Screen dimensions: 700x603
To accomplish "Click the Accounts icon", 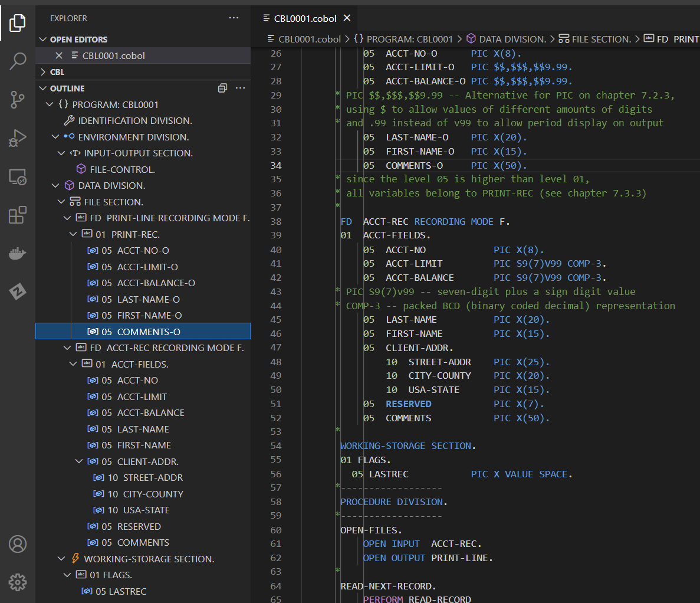I will 18,543.
